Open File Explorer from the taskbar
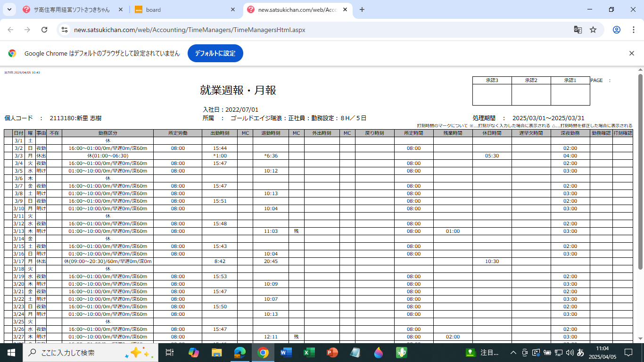This screenshot has width=644, height=362. click(217, 353)
